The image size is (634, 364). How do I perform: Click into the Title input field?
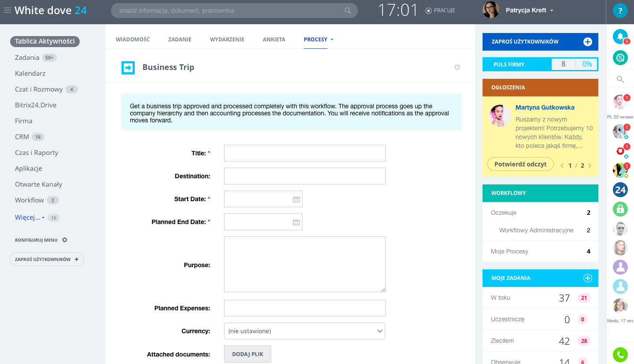pyautogui.click(x=305, y=153)
